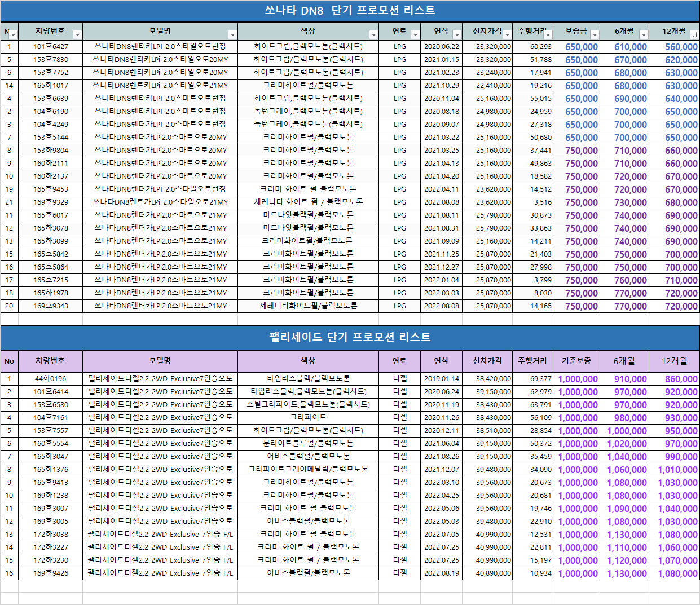Select the cell with plate 169호9329
Viewport: 700px width, 605px height.
(x=50, y=202)
